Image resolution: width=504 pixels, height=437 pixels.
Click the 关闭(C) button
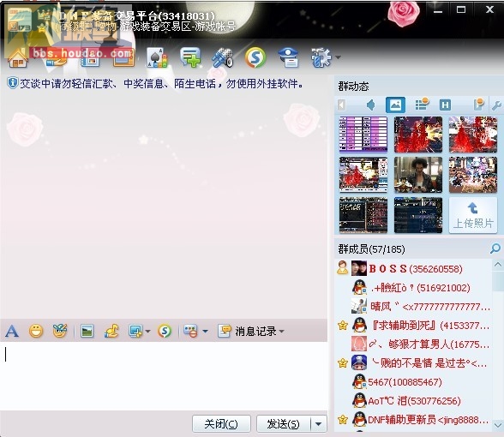[x=221, y=424]
